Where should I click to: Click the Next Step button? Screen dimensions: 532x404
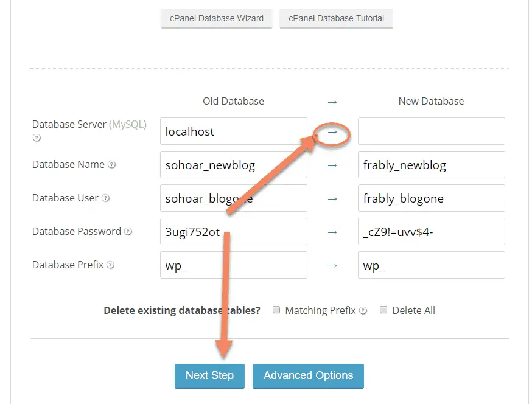point(209,376)
